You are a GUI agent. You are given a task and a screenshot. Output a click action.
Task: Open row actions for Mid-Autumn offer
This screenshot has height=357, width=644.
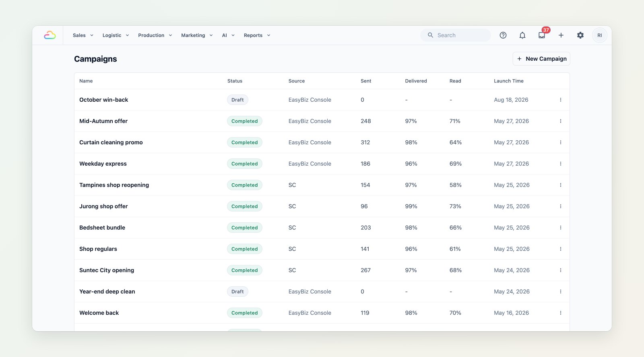(x=561, y=121)
